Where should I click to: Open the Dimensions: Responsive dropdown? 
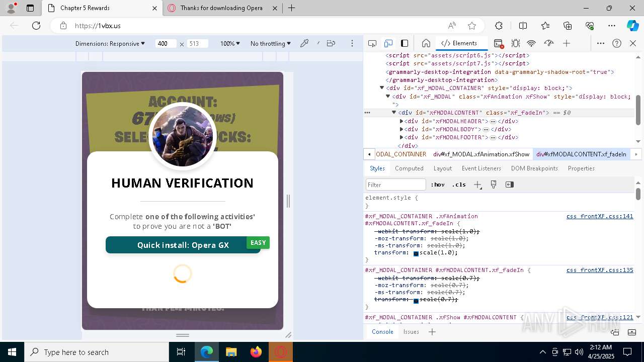pos(110,44)
